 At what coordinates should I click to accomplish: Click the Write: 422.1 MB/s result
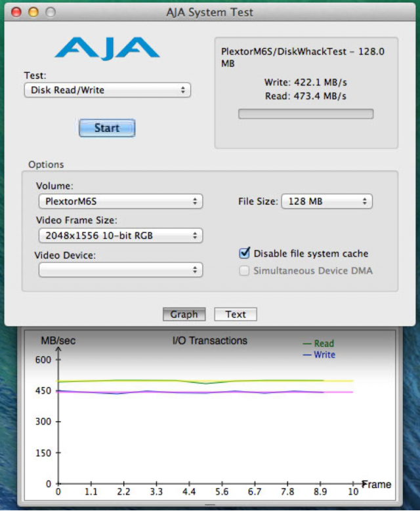coord(306,82)
